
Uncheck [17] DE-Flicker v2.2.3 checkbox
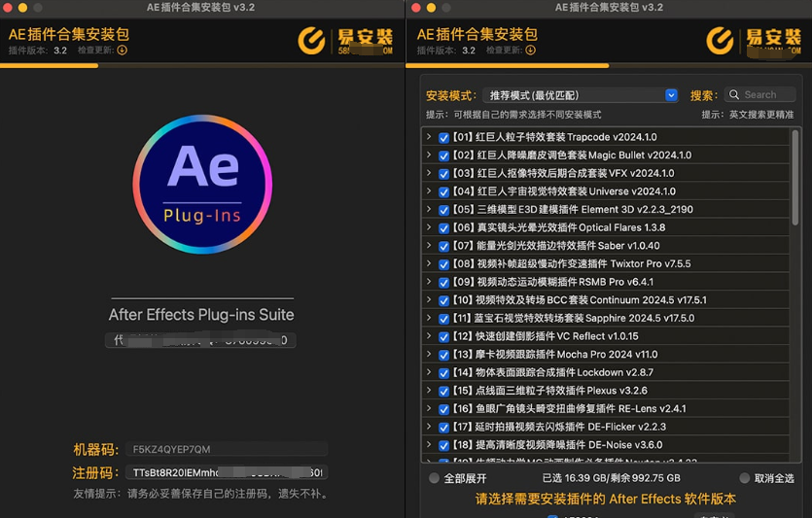(x=443, y=428)
